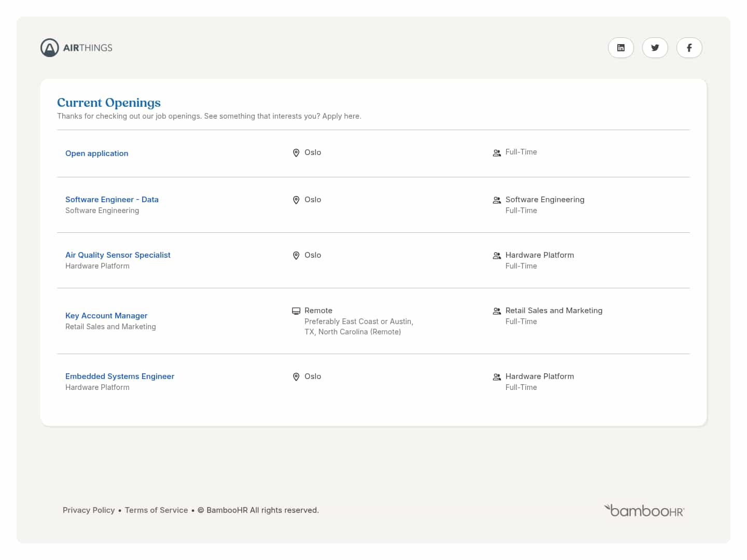Open the Airthings Facebook icon
Screen dimensions: 747x560
[689, 48]
